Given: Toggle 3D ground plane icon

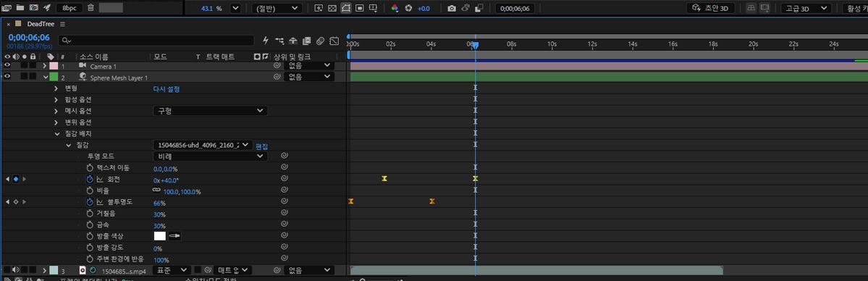Looking at the screenshot, I should 751,8.
